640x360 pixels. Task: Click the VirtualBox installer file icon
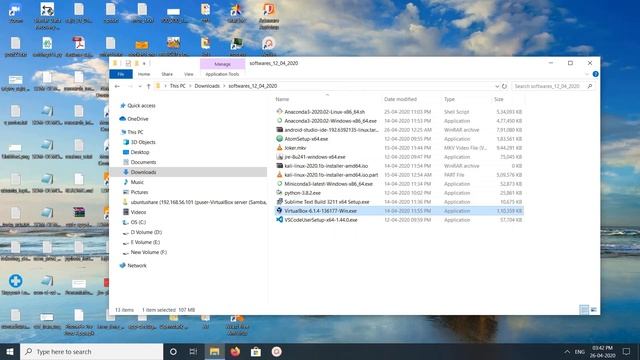click(x=279, y=211)
